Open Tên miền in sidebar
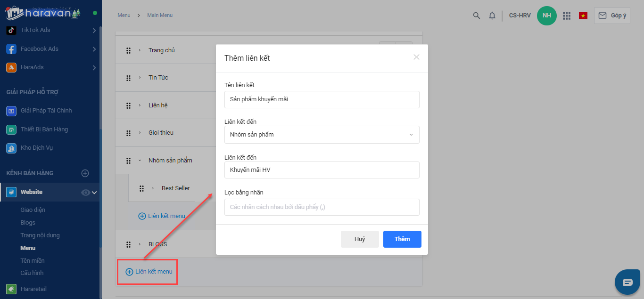This screenshot has height=299, width=644. click(x=33, y=261)
